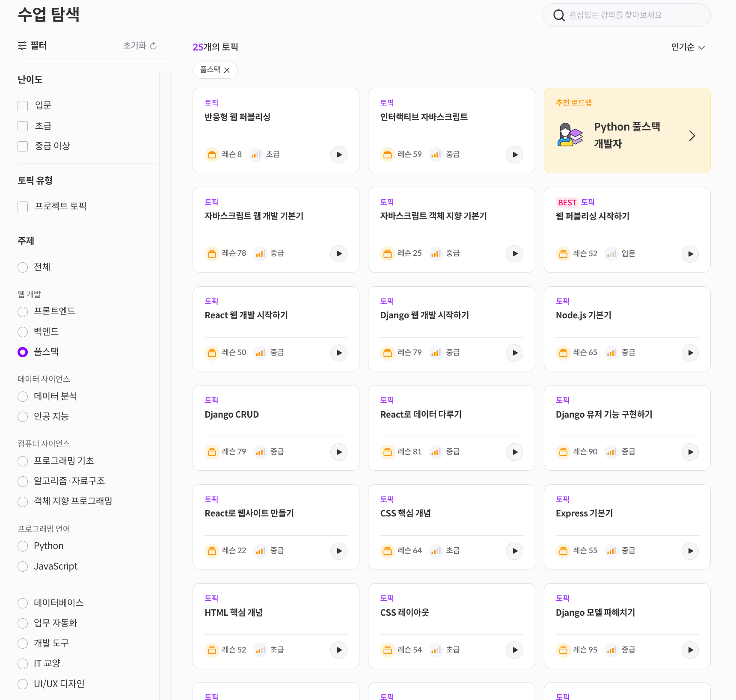Select the Python language radio button
736x700 pixels.
point(23,546)
